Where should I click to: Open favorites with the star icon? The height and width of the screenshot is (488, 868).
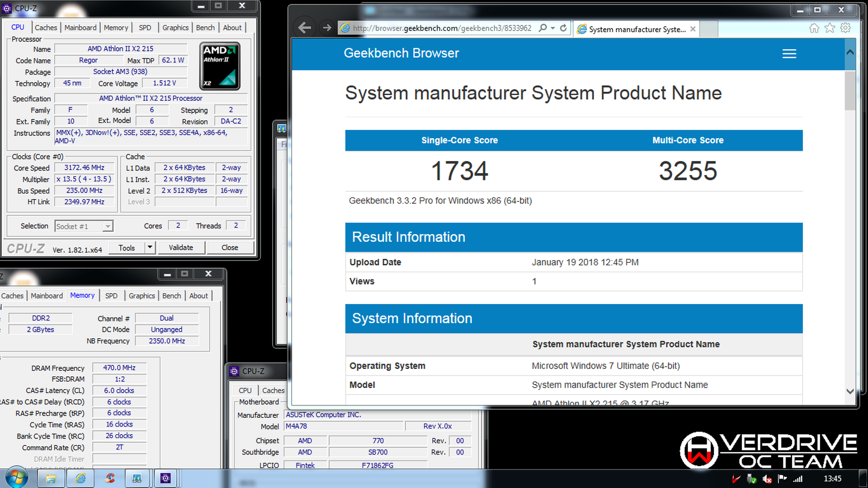(x=830, y=28)
